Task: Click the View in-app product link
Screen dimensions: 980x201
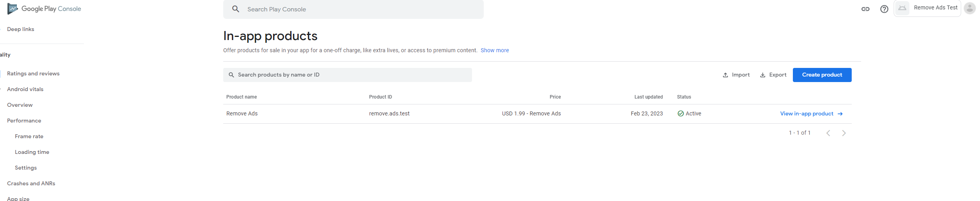Action: [806, 114]
